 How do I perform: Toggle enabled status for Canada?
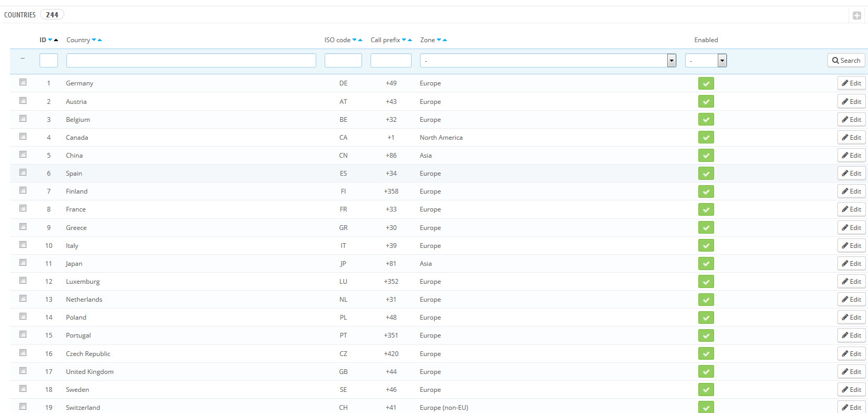pos(706,138)
